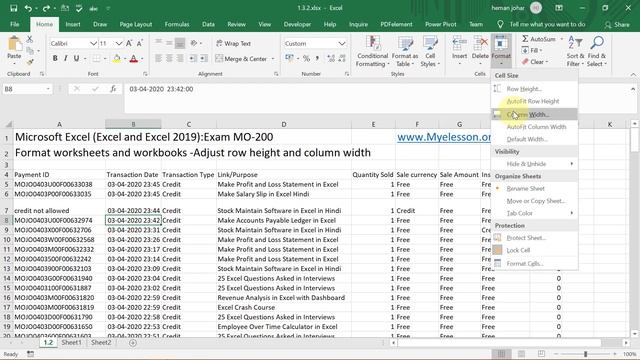
Task: Click the zoom slider handle
Action: click(585, 354)
